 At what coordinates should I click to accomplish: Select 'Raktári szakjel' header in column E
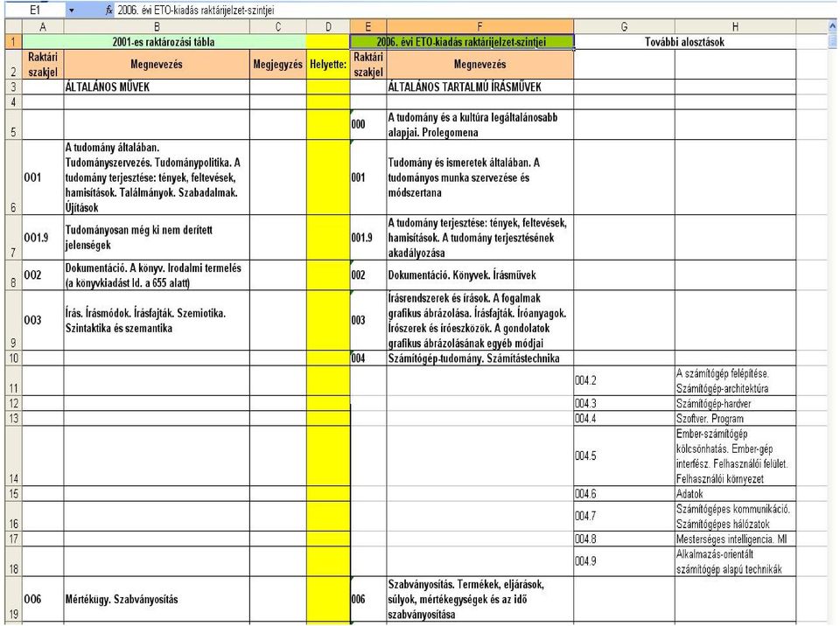[368, 64]
